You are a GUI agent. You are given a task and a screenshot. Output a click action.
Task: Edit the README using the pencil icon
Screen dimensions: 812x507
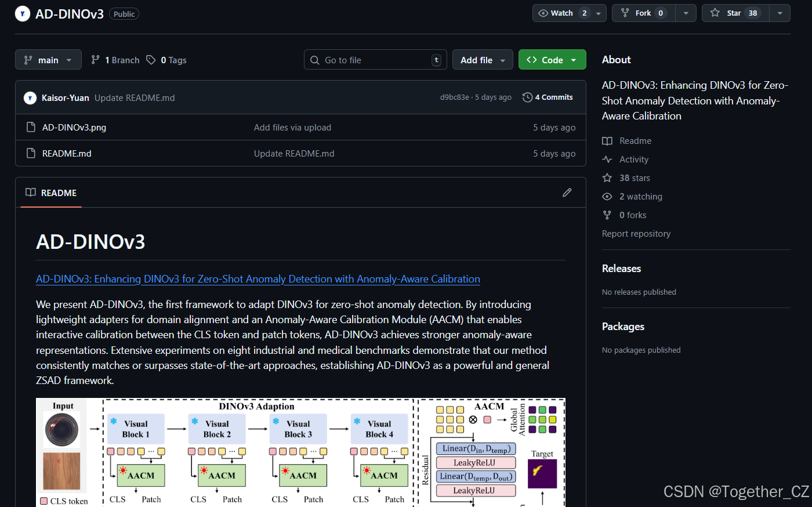click(x=567, y=193)
